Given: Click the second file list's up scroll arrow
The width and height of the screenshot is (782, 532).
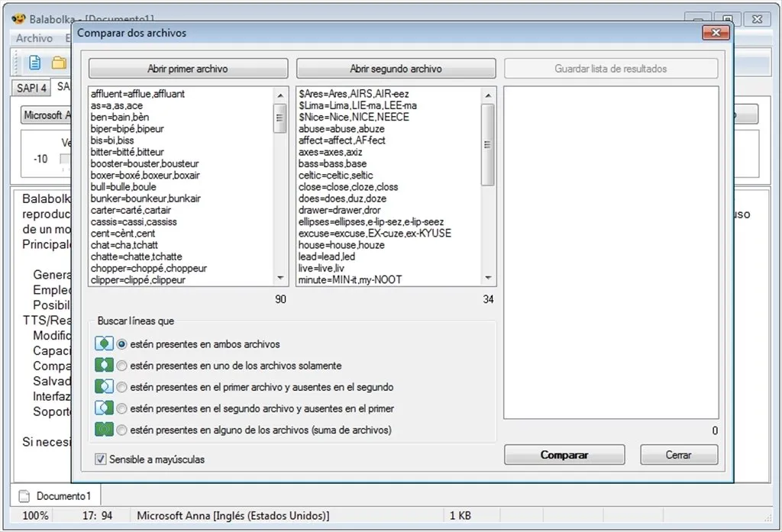Looking at the screenshot, I should [x=488, y=95].
